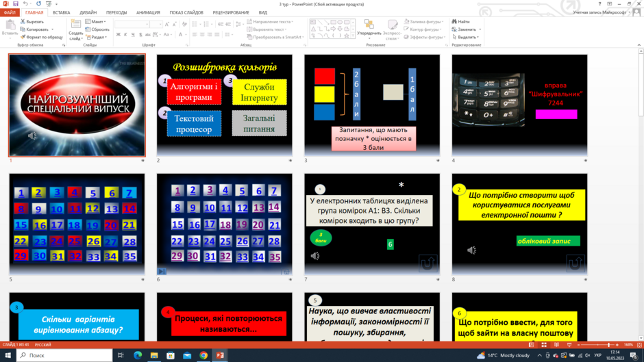Open the ФАЙЛ (File) tab
This screenshot has width=644, height=362.
(10, 13)
